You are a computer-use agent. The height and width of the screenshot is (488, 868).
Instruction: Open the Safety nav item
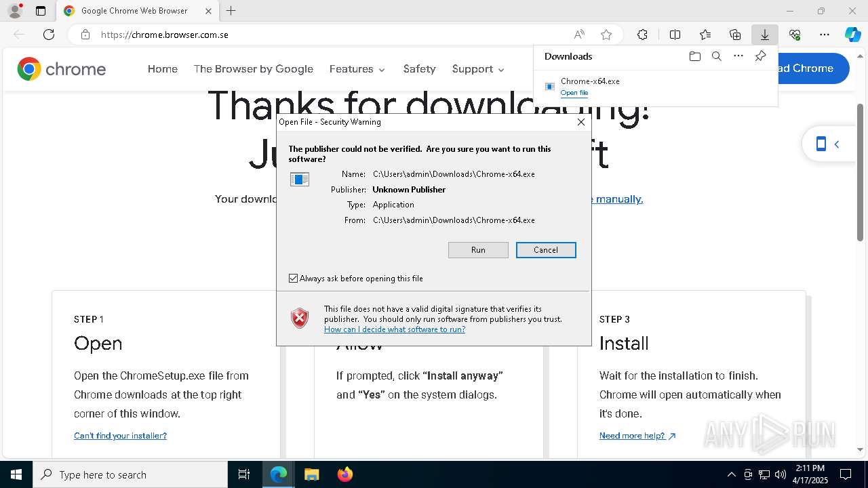point(419,69)
